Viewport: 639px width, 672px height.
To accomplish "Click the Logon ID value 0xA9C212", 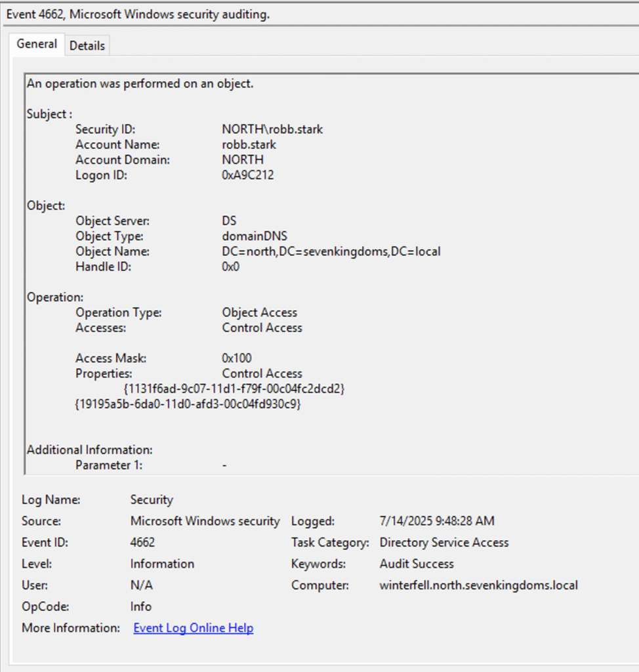I will [x=248, y=175].
